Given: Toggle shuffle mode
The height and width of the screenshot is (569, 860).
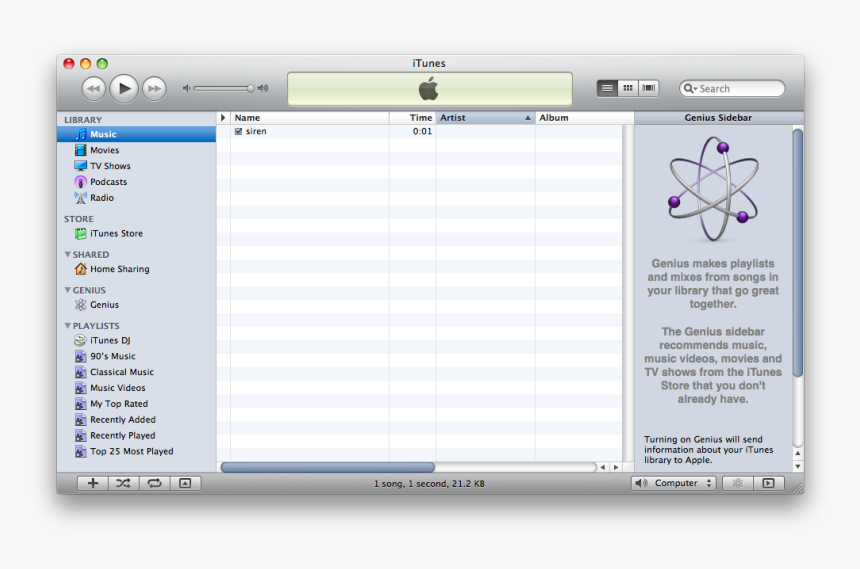Looking at the screenshot, I should pyautogui.click(x=123, y=483).
